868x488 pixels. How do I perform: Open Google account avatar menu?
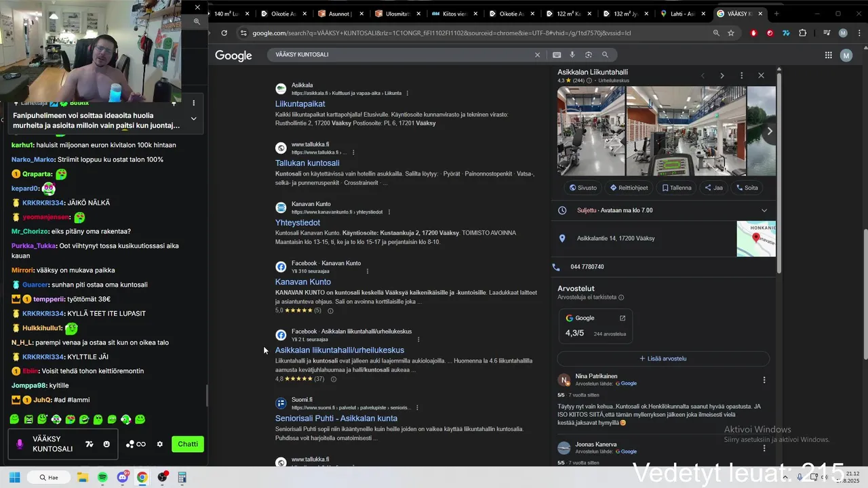tap(846, 56)
